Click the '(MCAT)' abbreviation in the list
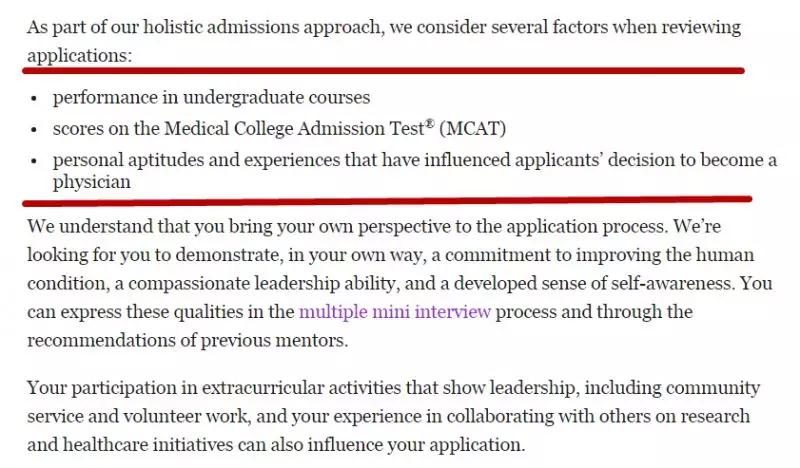The width and height of the screenshot is (800, 468). pyautogui.click(x=472, y=129)
